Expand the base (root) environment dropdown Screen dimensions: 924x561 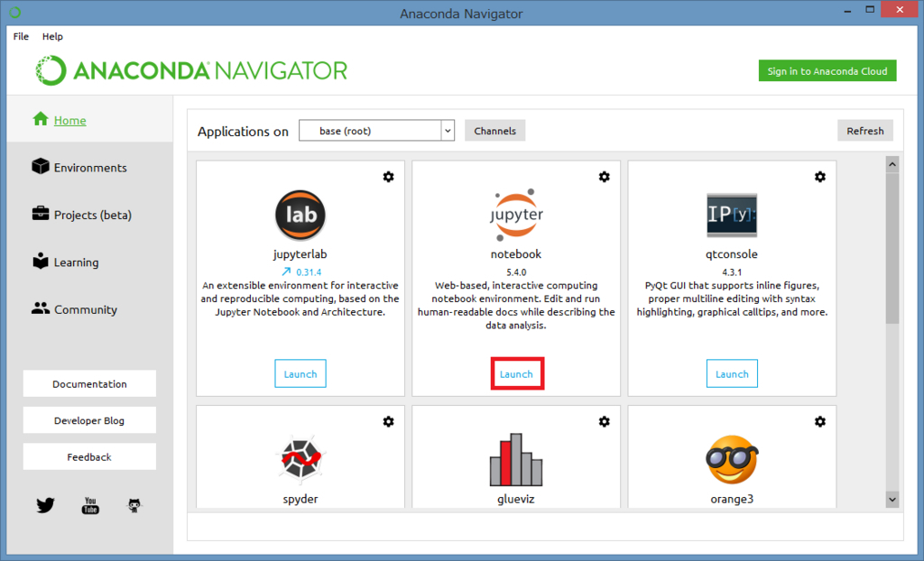(x=448, y=131)
